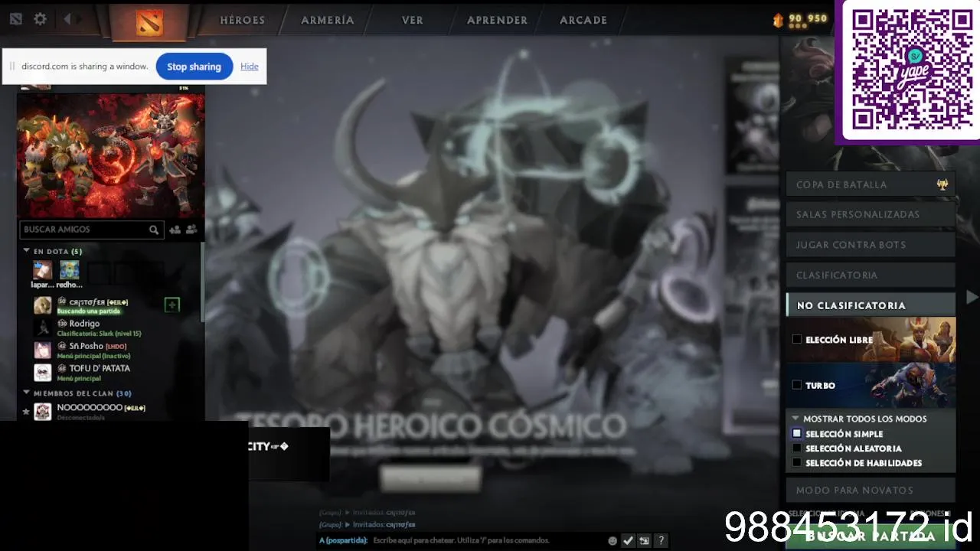Open the Armería tab
Image resolution: width=980 pixels, height=551 pixels.
[328, 21]
